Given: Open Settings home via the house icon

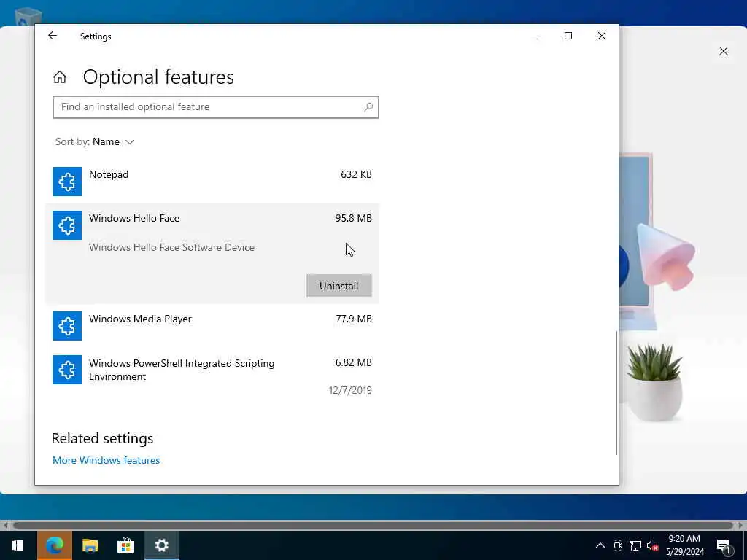Looking at the screenshot, I should [60, 77].
